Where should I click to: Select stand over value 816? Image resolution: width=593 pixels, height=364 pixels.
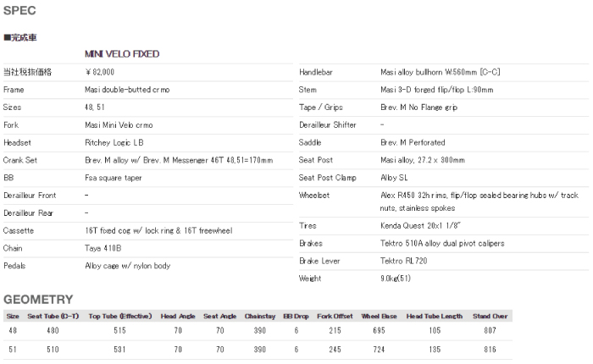point(490,350)
